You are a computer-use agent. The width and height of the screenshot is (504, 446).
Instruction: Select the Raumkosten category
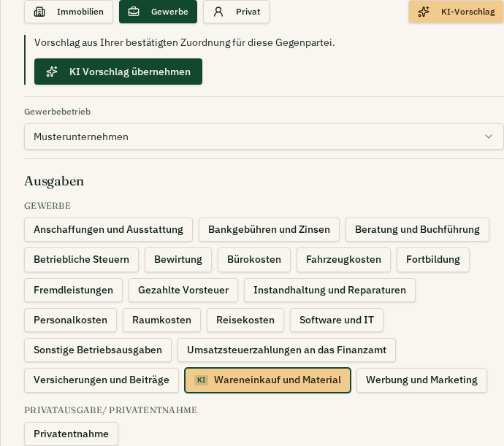pos(161,320)
